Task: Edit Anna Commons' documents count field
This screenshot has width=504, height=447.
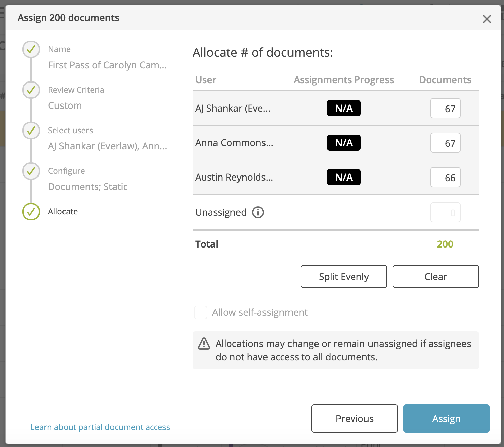Action: 446,143
